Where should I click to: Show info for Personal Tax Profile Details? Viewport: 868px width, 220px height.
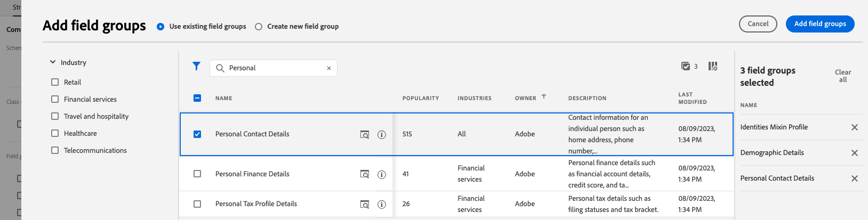382,205
